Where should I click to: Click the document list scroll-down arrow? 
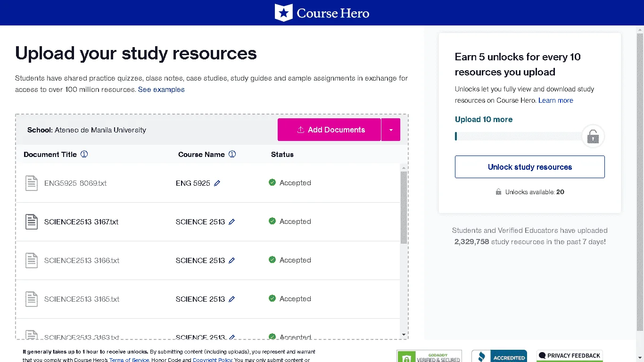(x=404, y=335)
